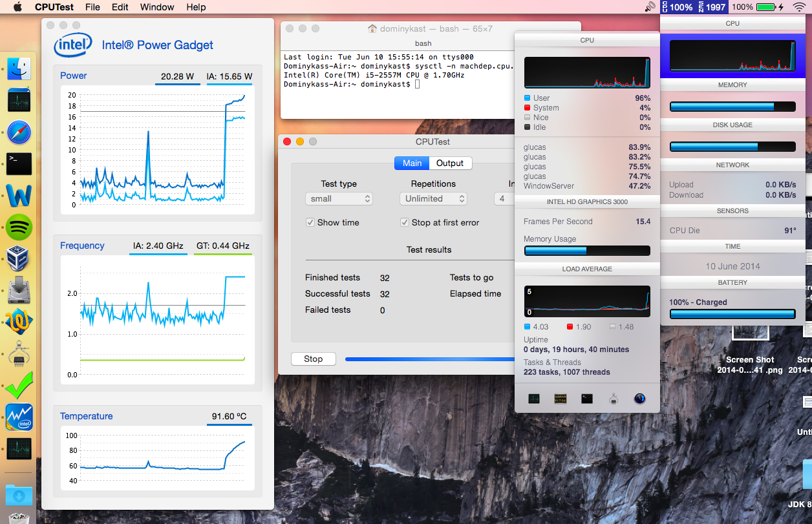
Task: Click the Upload 0.0 KB/s network row
Action: point(732,185)
